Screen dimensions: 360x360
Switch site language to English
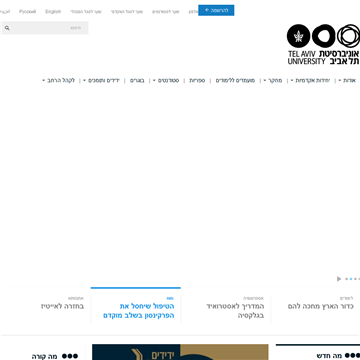coord(53,12)
